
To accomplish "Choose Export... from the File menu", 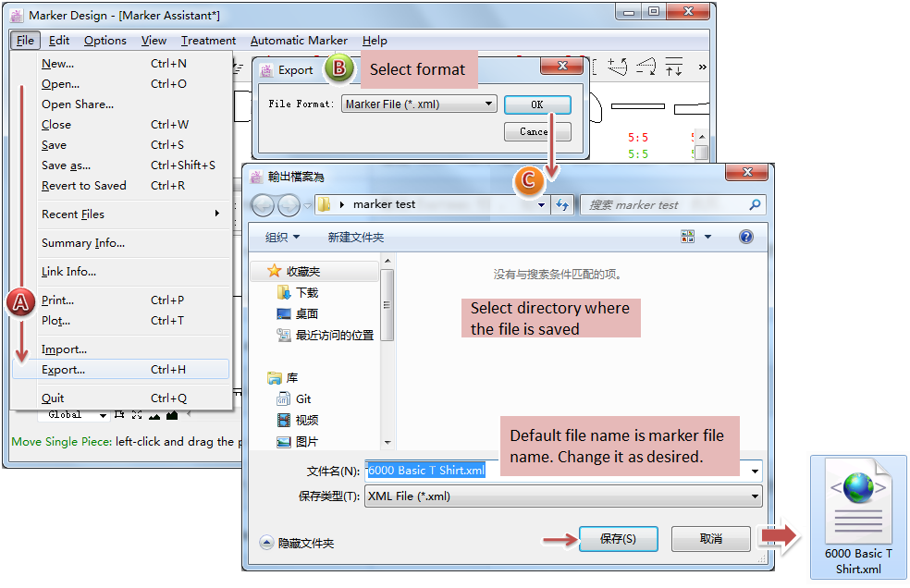I will pos(63,370).
